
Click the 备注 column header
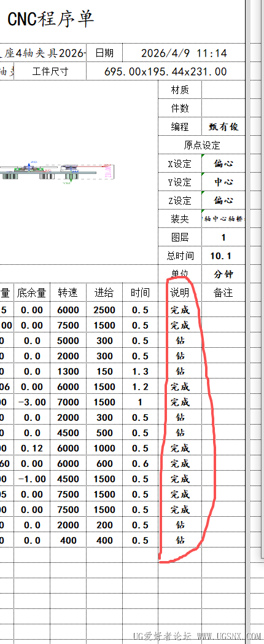[x=223, y=293]
